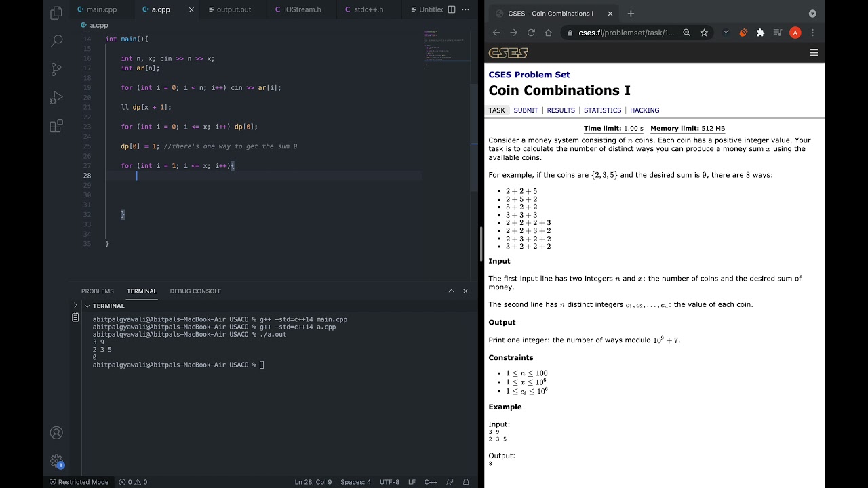868x488 pixels.
Task: Go to Chrome home page
Action: coord(548,33)
